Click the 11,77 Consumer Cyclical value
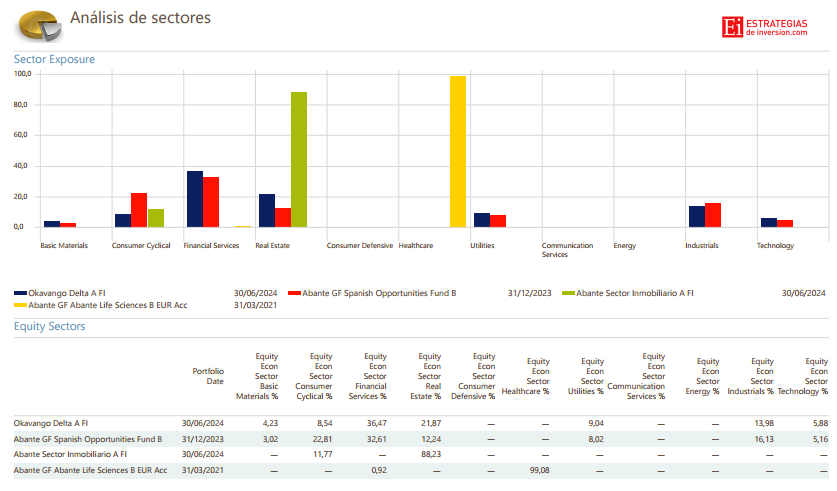 (x=322, y=454)
